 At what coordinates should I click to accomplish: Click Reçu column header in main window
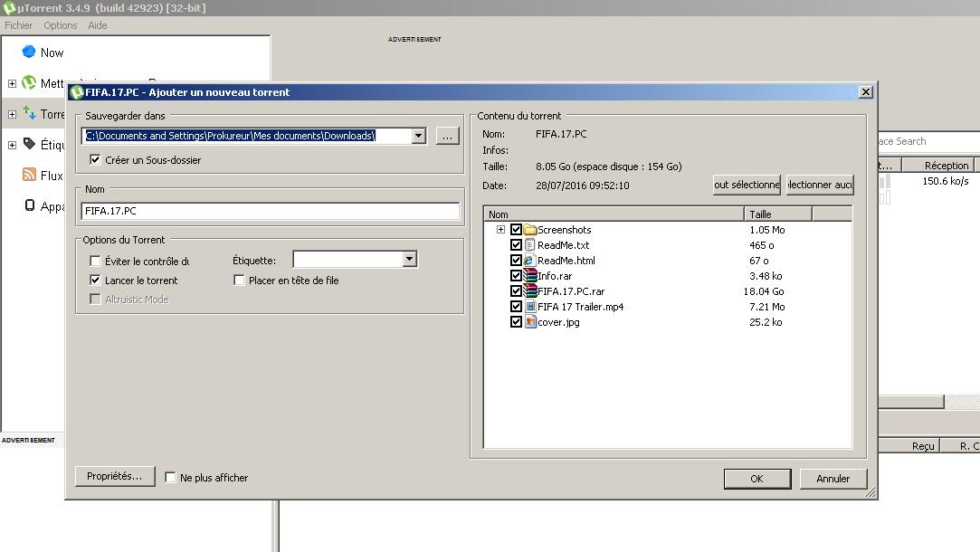pyautogui.click(x=910, y=446)
